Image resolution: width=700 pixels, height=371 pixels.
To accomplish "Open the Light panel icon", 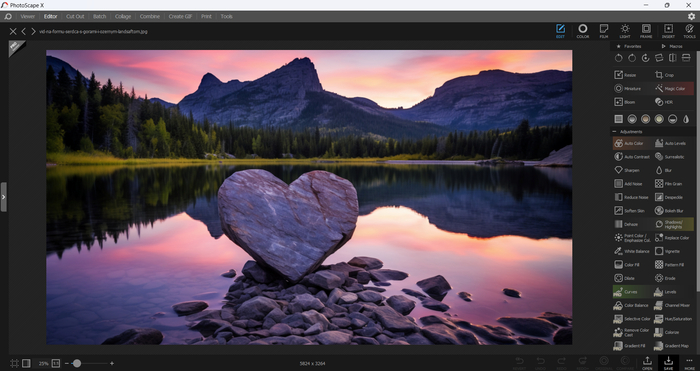I will point(625,31).
